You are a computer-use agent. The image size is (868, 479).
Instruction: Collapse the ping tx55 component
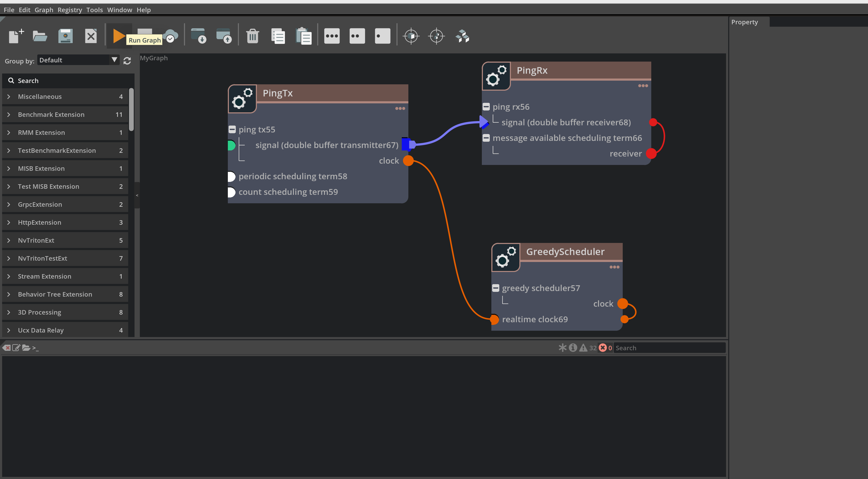coord(232,130)
